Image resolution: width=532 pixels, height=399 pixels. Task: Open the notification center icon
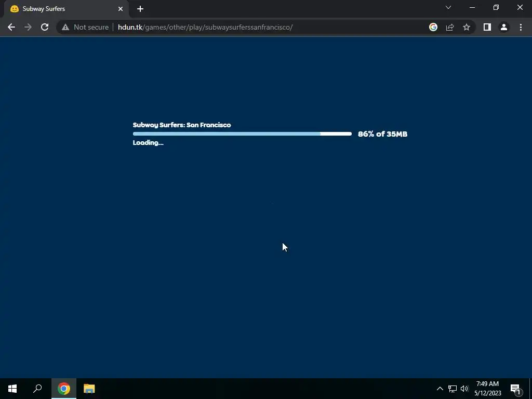click(515, 389)
